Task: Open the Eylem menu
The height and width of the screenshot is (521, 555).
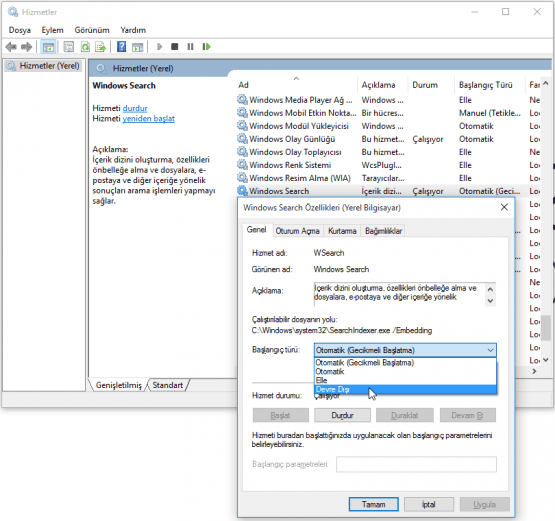Action: pyautogui.click(x=52, y=30)
